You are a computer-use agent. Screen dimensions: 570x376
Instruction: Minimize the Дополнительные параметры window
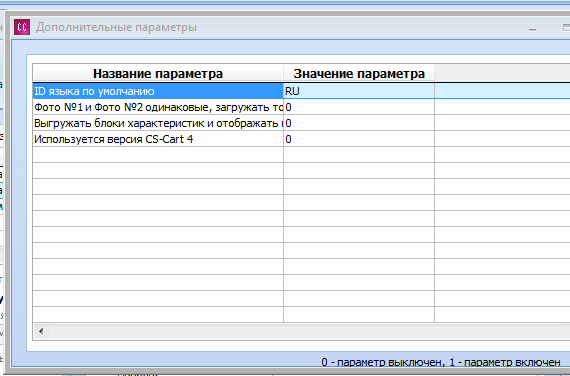click(533, 28)
